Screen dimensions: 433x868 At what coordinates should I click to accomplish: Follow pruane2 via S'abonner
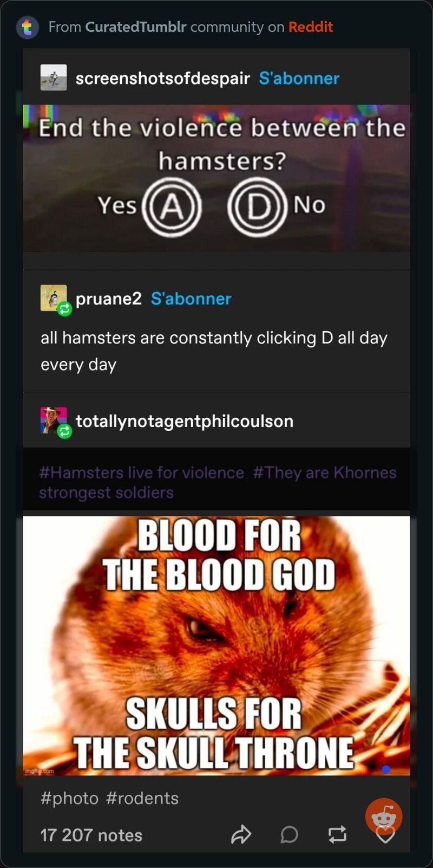[x=191, y=299]
